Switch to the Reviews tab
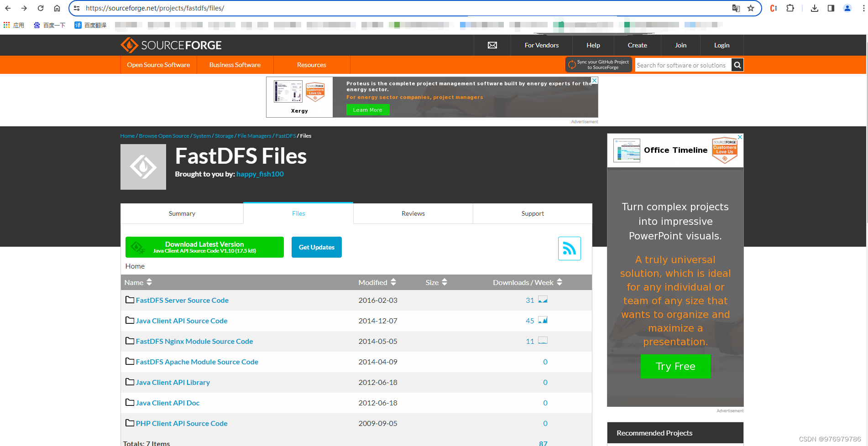Image resolution: width=868 pixels, height=446 pixels. coord(413,213)
